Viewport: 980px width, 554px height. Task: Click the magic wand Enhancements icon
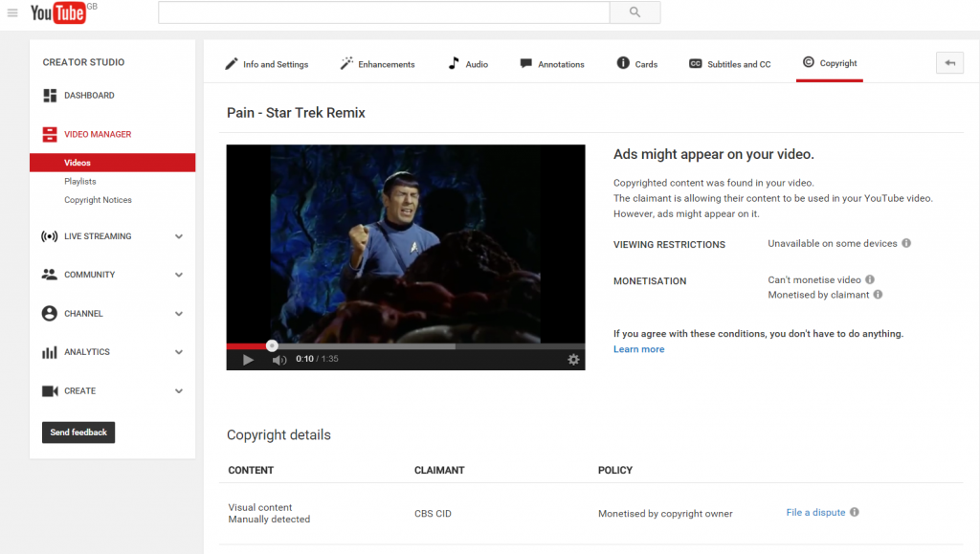[x=346, y=63]
